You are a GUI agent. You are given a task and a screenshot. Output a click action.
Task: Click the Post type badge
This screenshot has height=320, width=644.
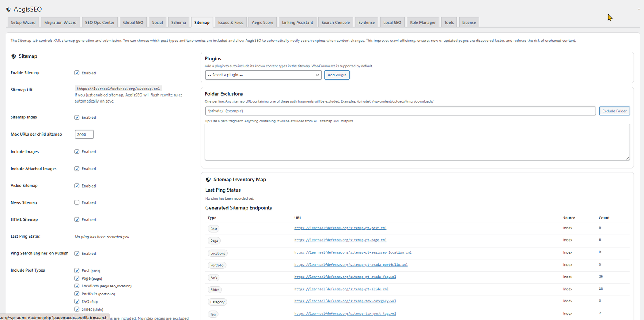pos(213,229)
